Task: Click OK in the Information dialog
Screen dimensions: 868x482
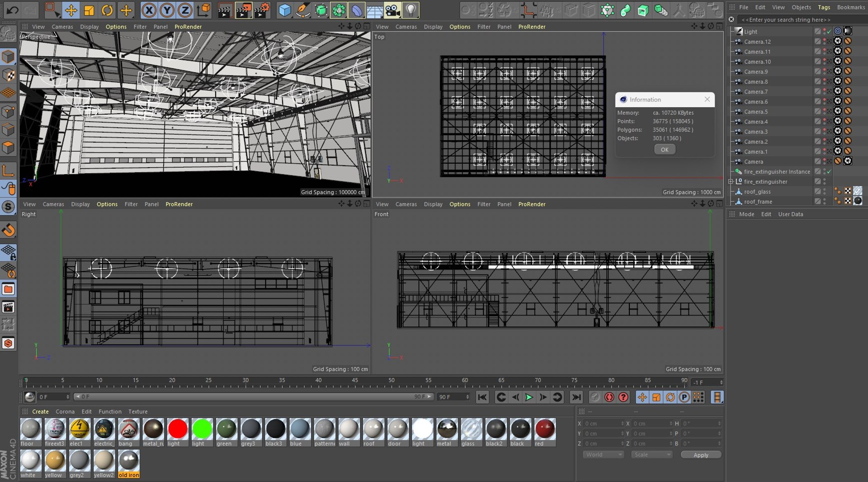Action: [x=665, y=150]
